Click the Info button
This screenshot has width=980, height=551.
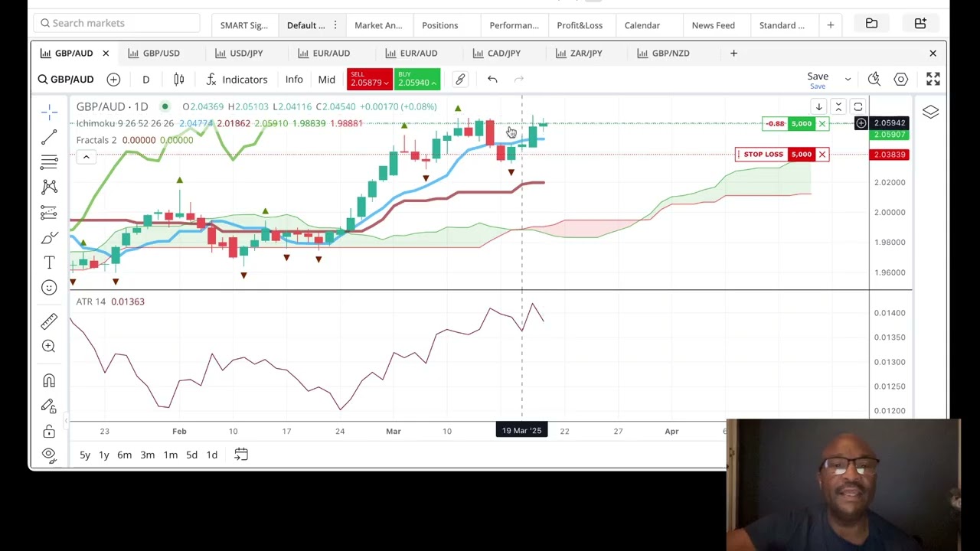click(294, 80)
